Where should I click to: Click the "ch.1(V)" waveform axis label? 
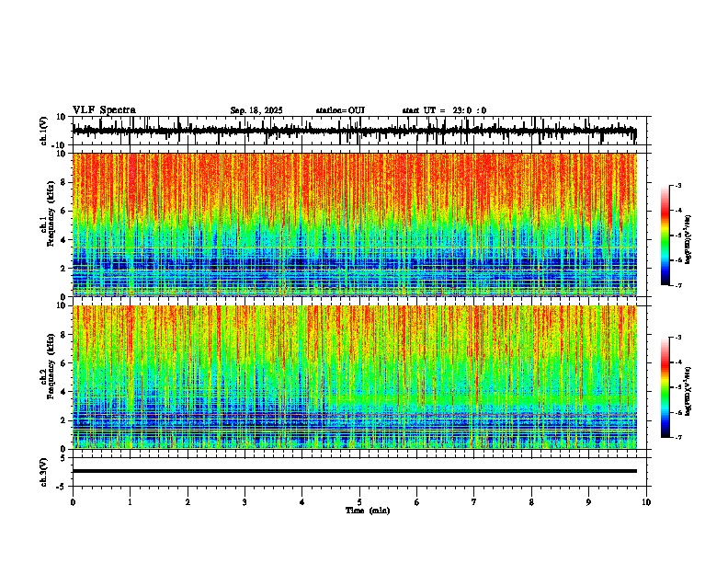[43, 131]
